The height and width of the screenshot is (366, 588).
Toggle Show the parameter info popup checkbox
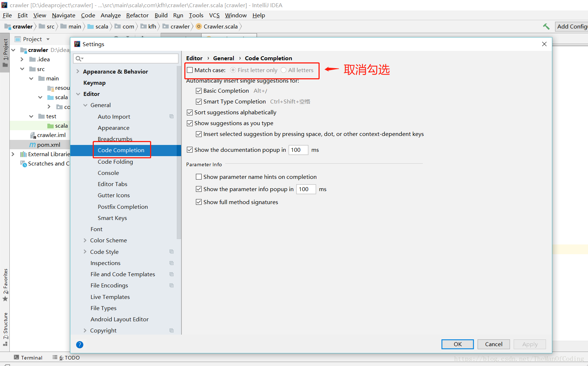(199, 189)
